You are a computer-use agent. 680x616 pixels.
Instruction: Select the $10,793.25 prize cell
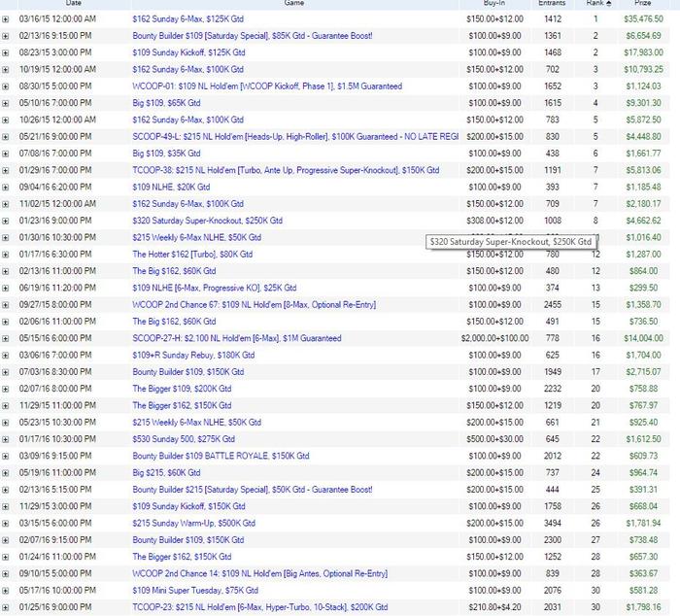tap(643, 69)
